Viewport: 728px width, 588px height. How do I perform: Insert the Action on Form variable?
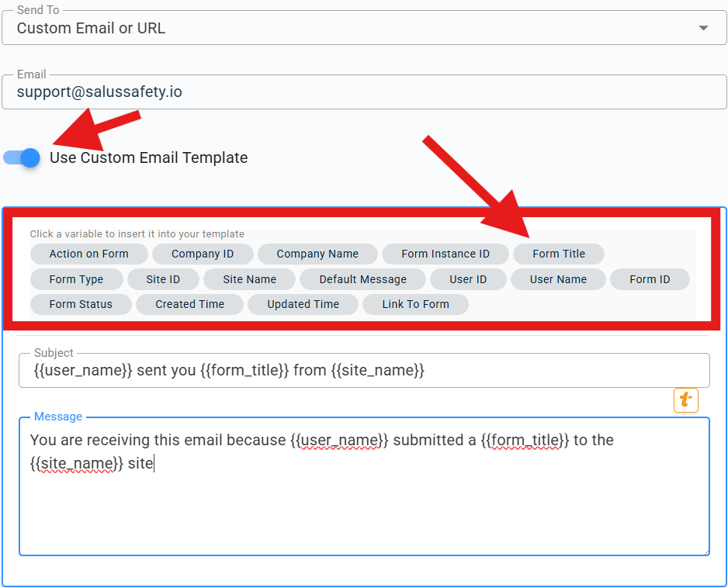pos(88,254)
